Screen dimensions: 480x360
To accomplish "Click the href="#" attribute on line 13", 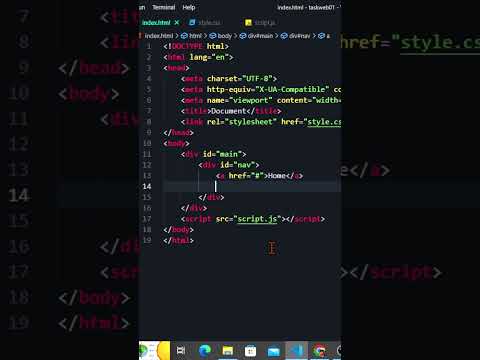I will coord(246,176).
